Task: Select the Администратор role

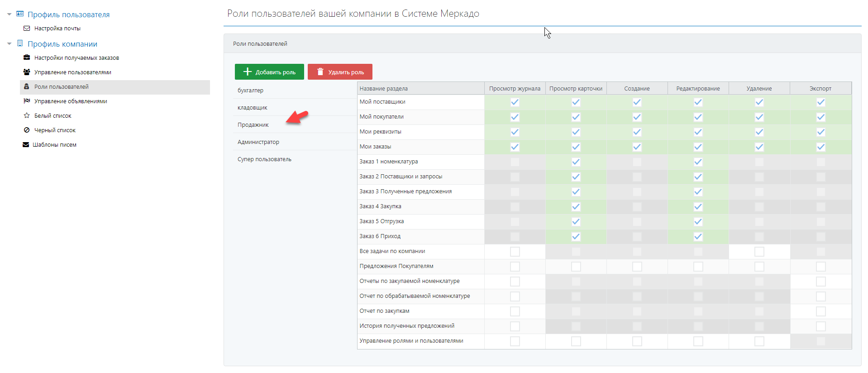Action: point(258,142)
